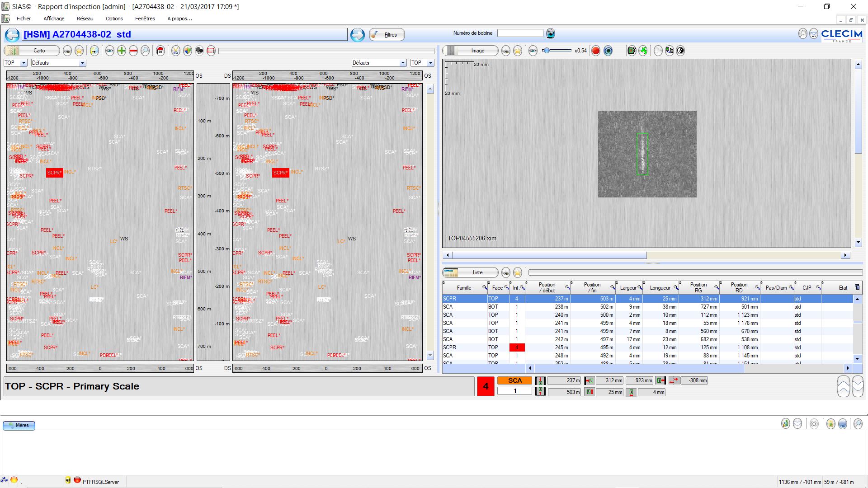The image size is (868, 488).
Task: Click the red rectangle selection icon
Action: pyautogui.click(x=211, y=51)
